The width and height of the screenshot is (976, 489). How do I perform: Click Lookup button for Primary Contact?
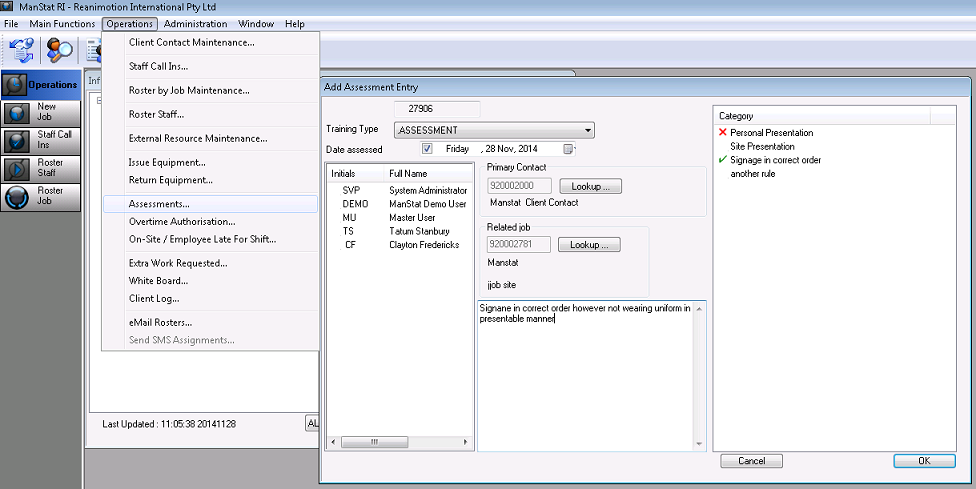pyautogui.click(x=590, y=186)
